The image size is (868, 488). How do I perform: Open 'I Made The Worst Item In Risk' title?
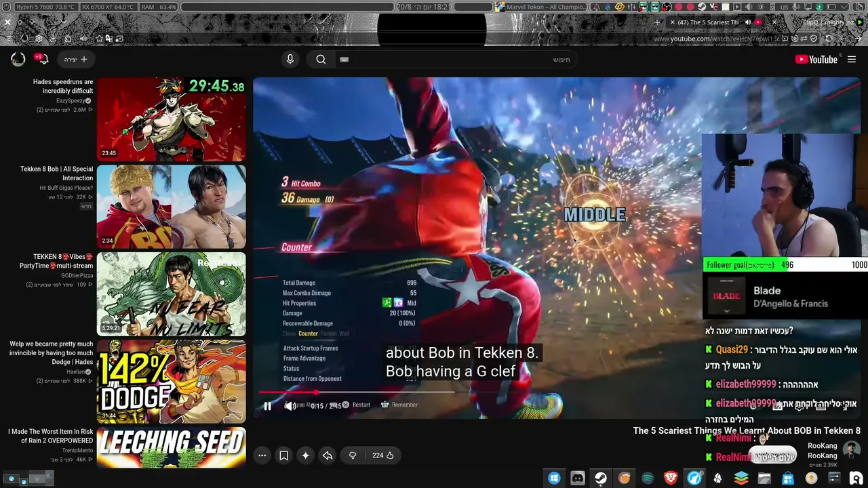(51, 436)
